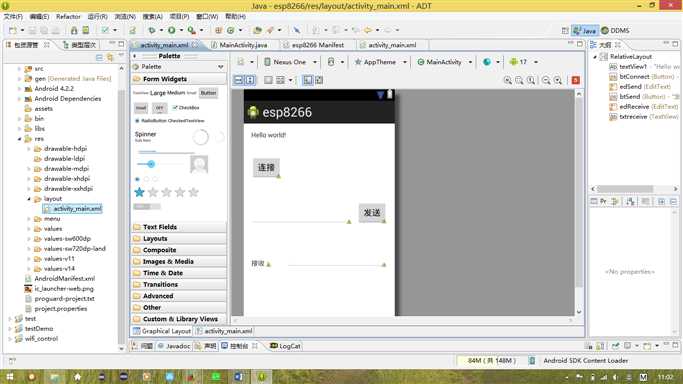Click the Debug bug icon in toolbar

[x=152, y=30]
